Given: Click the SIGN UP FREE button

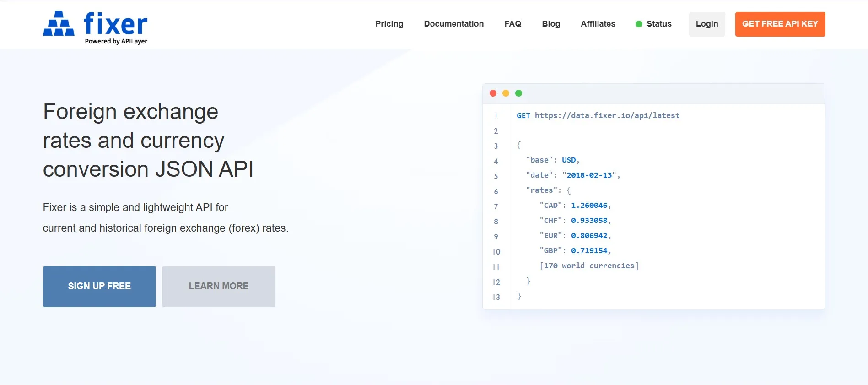Looking at the screenshot, I should click(x=99, y=287).
